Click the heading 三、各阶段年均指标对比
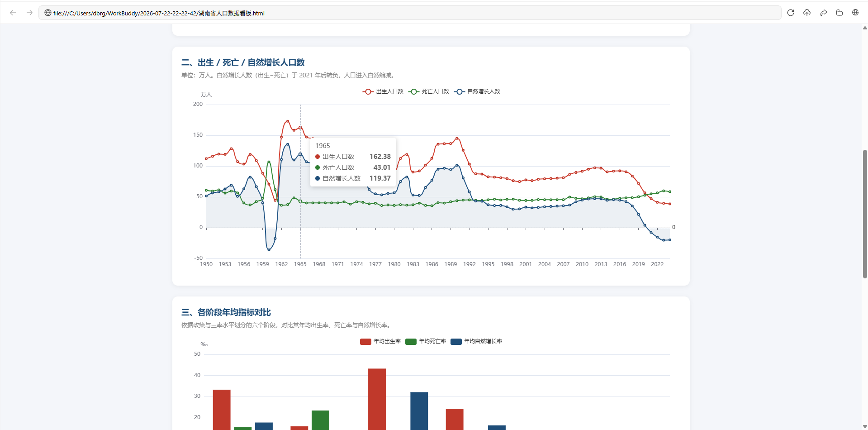This screenshot has height=430, width=868. tap(226, 312)
